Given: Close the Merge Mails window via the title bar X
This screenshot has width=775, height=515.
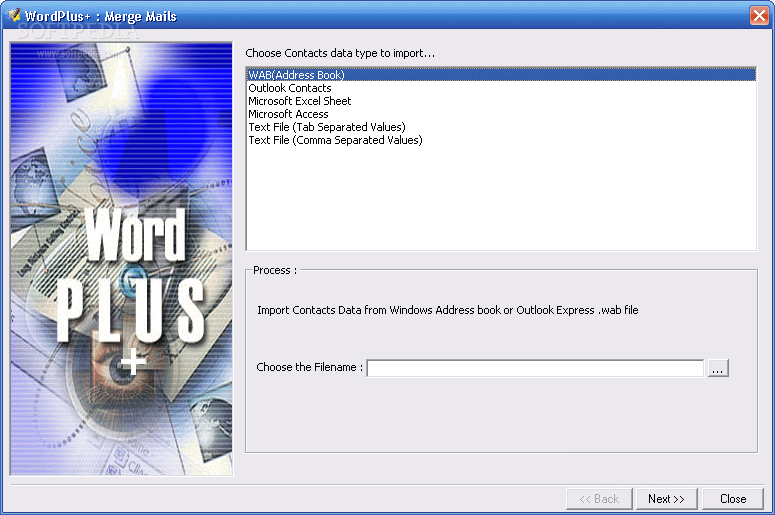Looking at the screenshot, I should pyautogui.click(x=759, y=15).
